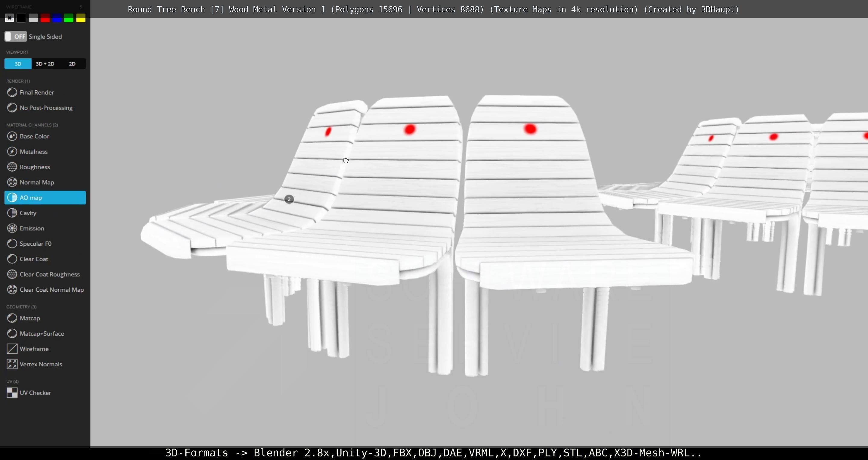Click the Clear Coat Normal Map icon

[12, 290]
